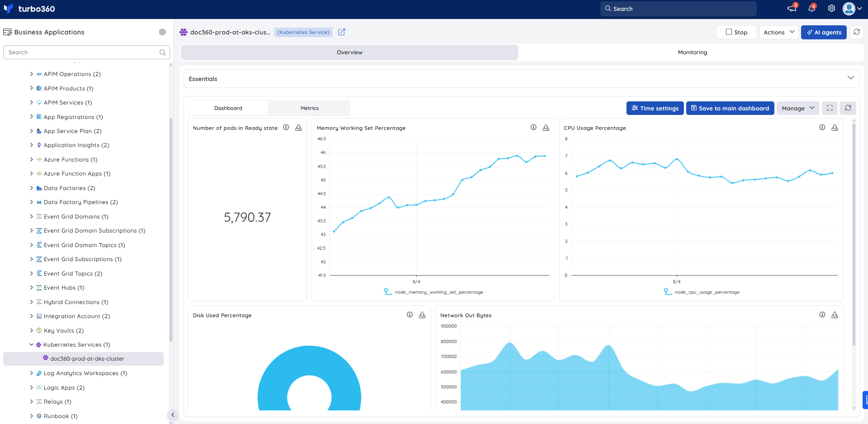The image size is (868, 424).
Task: Show info for CPU Usage Percentage chart
Action: 822,128
